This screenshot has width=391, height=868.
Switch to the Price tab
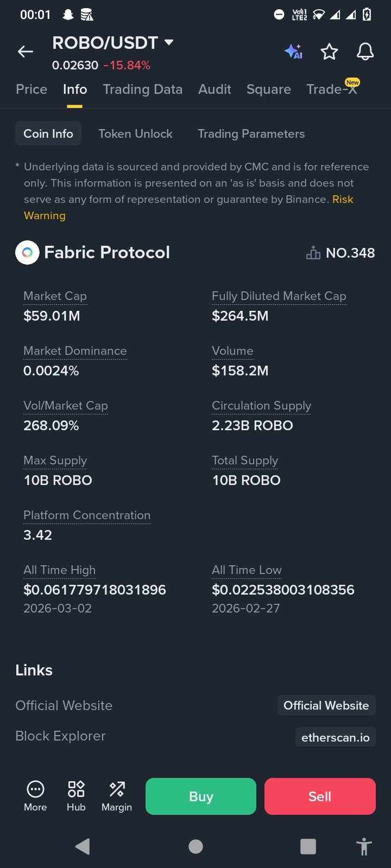pyautogui.click(x=31, y=89)
